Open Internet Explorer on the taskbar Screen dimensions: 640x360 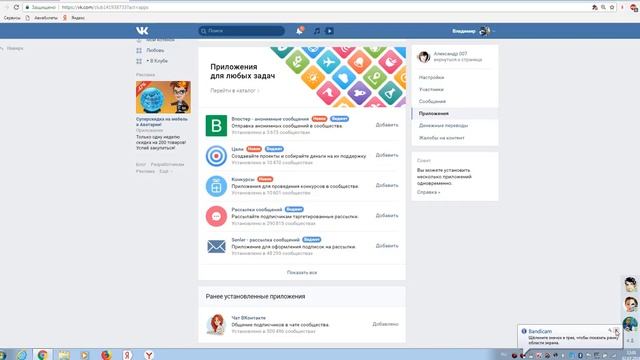click(21, 355)
